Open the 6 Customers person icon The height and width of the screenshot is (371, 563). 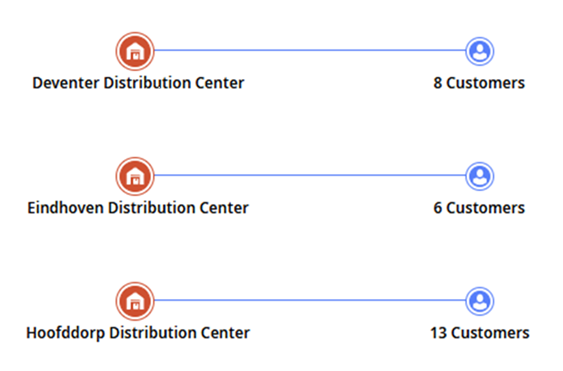point(480,176)
